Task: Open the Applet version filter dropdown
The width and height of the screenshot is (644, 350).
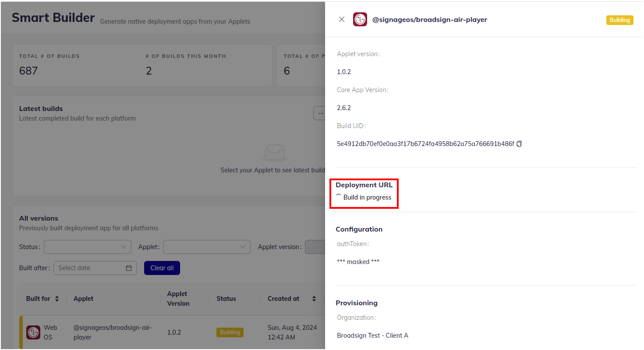Action: pyautogui.click(x=315, y=247)
